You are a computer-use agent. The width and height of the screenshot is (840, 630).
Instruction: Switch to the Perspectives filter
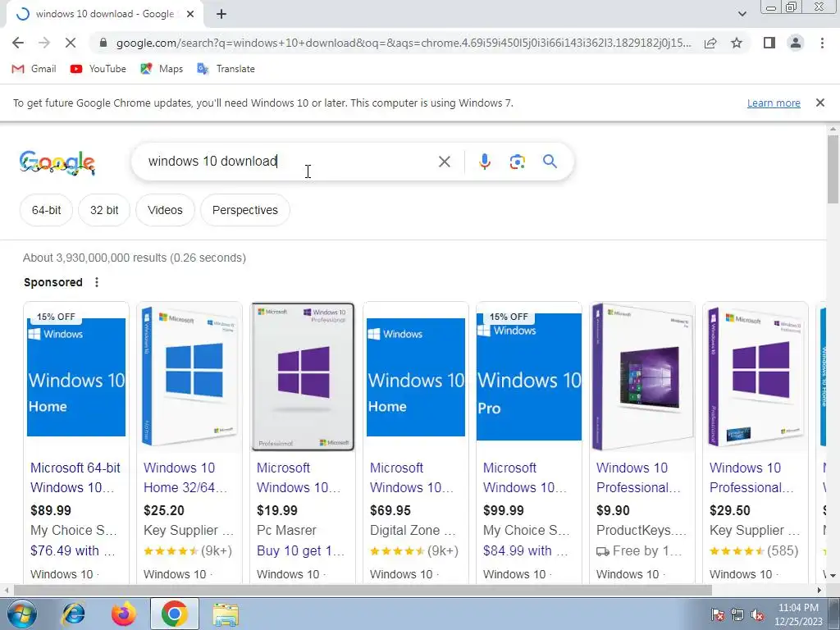pyautogui.click(x=244, y=210)
